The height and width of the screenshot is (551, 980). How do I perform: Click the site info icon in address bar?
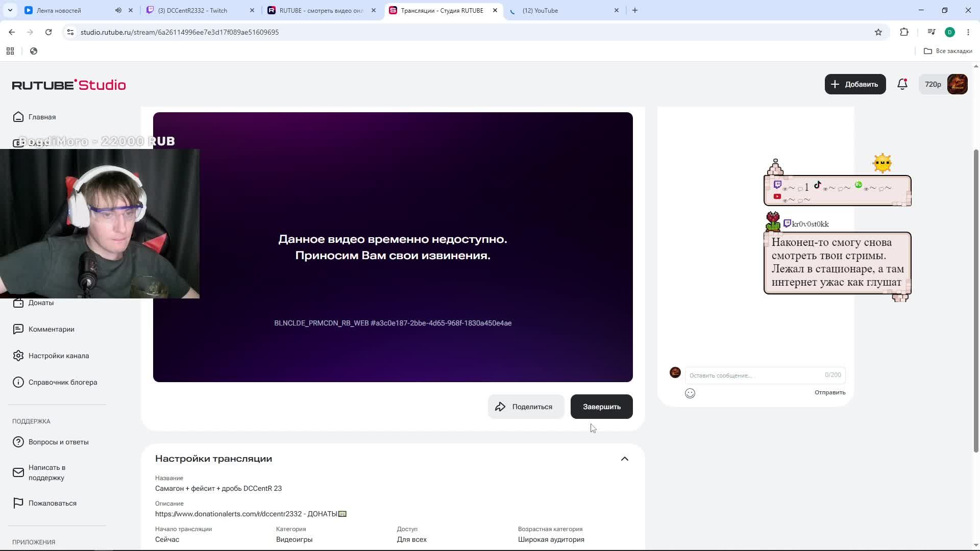(70, 32)
